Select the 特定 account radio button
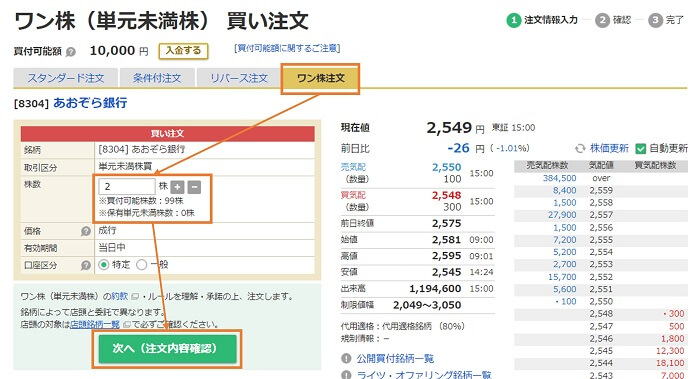Viewport: 700px width, 379px height. (104, 265)
